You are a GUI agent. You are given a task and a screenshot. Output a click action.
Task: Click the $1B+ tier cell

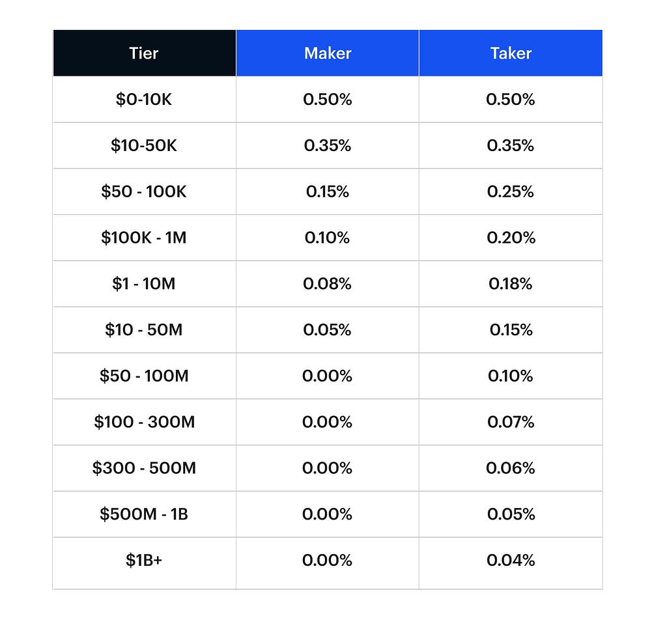144,561
